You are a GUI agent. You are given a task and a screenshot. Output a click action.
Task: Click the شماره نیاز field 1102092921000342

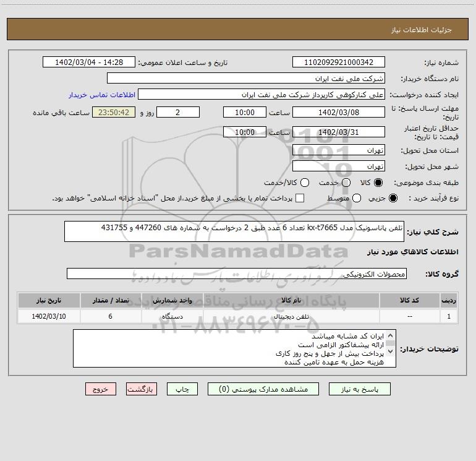339,62
